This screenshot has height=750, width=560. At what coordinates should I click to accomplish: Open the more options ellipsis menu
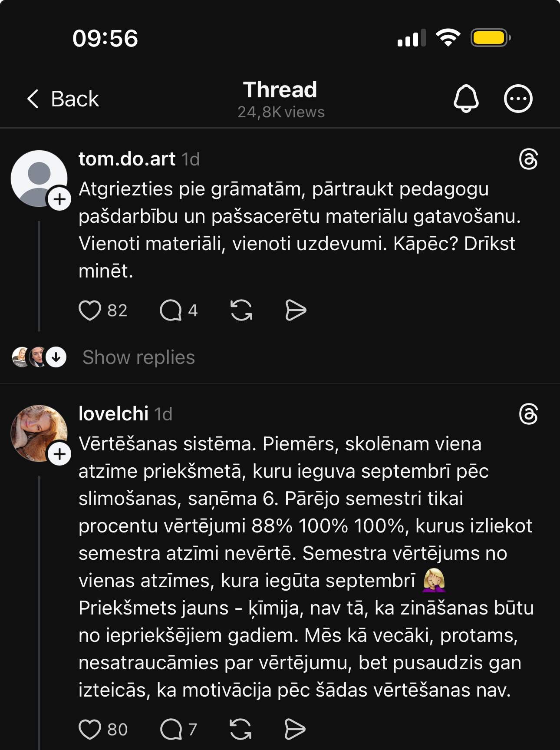click(x=518, y=99)
